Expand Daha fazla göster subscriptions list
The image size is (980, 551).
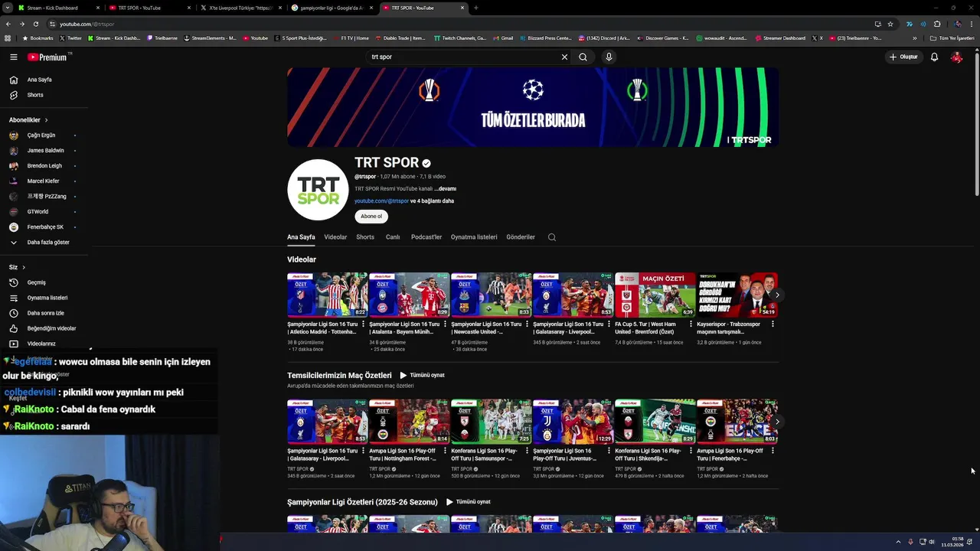point(44,243)
